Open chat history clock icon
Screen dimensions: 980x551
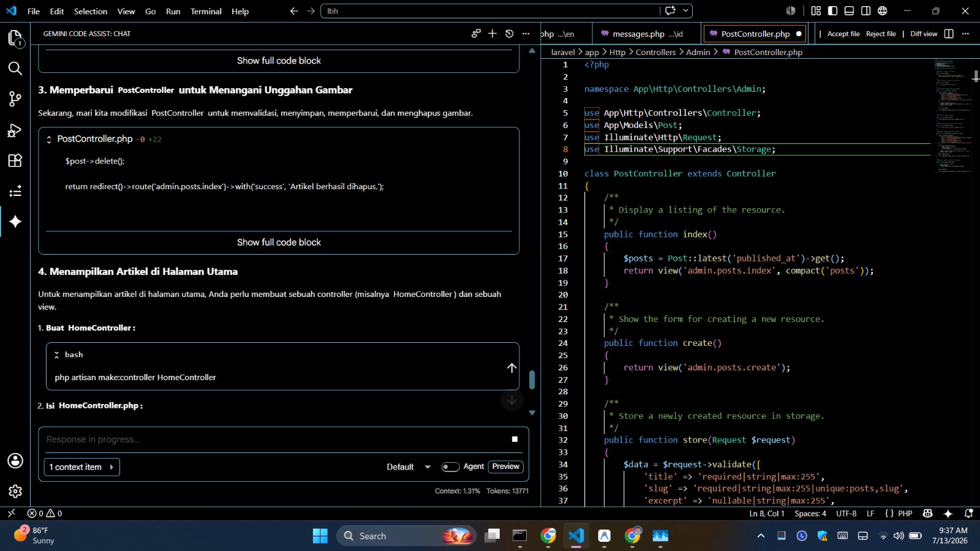pyautogui.click(x=509, y=34)
